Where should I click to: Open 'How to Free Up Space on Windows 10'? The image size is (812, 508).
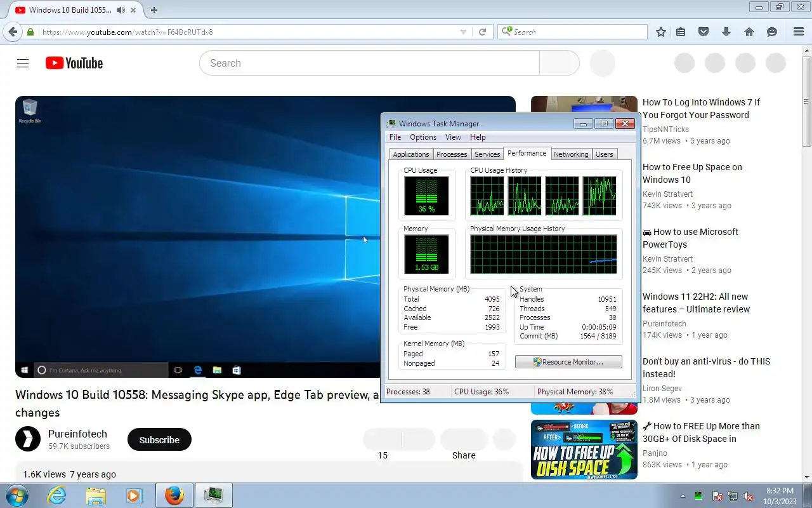692,173
